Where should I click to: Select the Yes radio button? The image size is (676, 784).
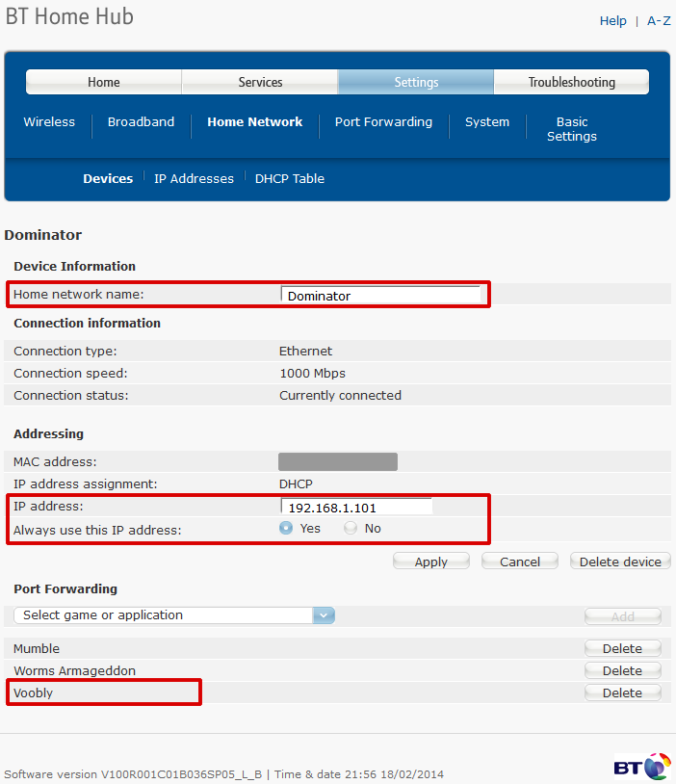click(286, 528)
